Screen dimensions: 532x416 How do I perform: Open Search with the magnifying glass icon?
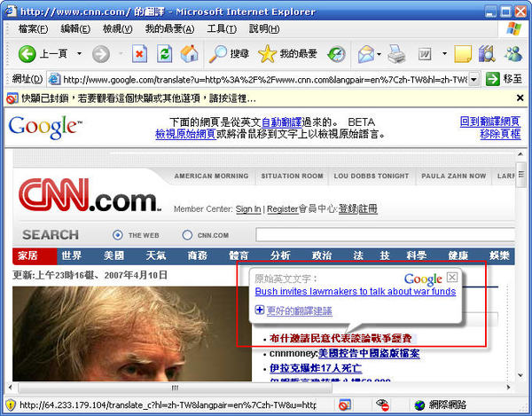pos(217,54)
